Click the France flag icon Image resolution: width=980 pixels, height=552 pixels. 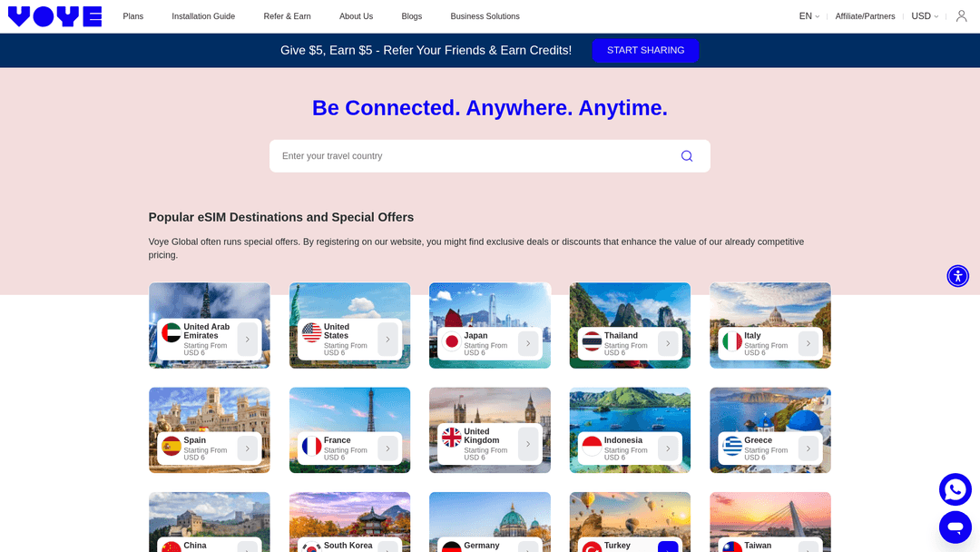[311, 448]
